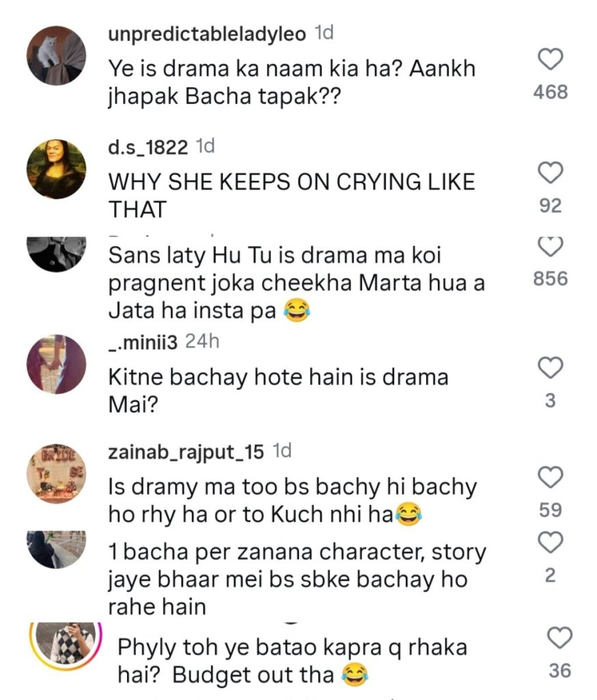Image resolution: width=597 pixels, height=700 pixels.
Task: Tap the 468 likes count
Action: [x=551, y=92]
